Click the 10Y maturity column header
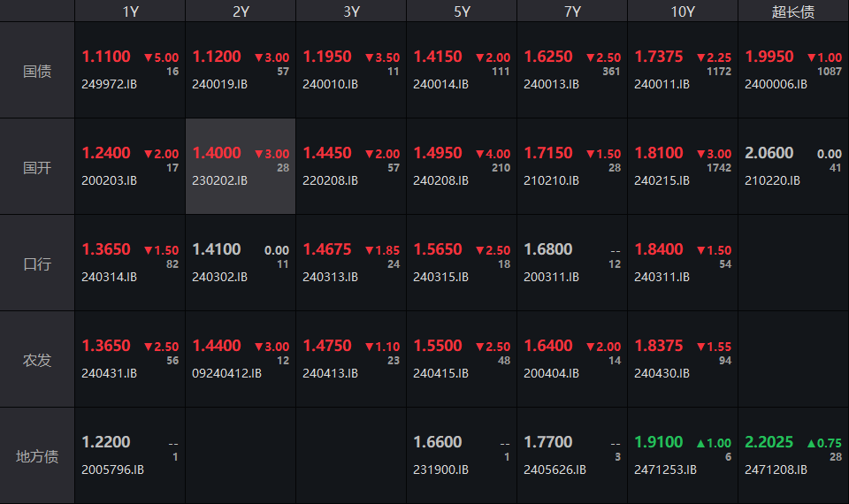Image resolution: width=849 pixels, height=504 pixels. [x=683, y=11]
